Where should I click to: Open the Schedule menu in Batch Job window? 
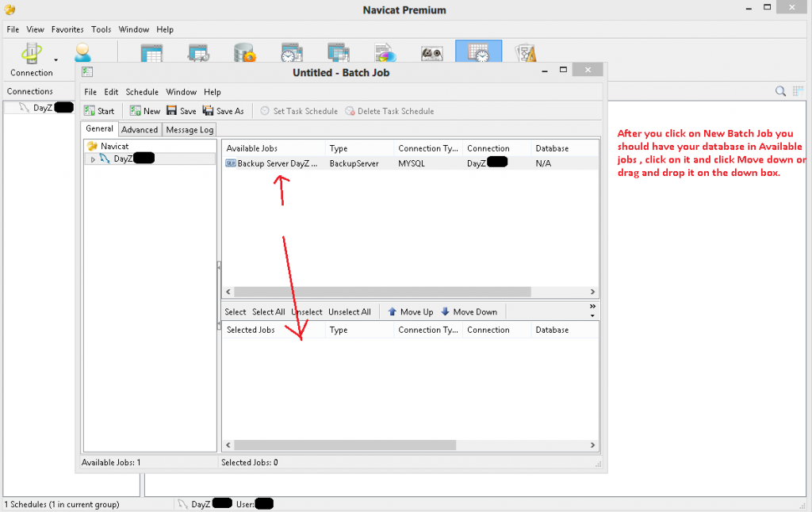142,92
